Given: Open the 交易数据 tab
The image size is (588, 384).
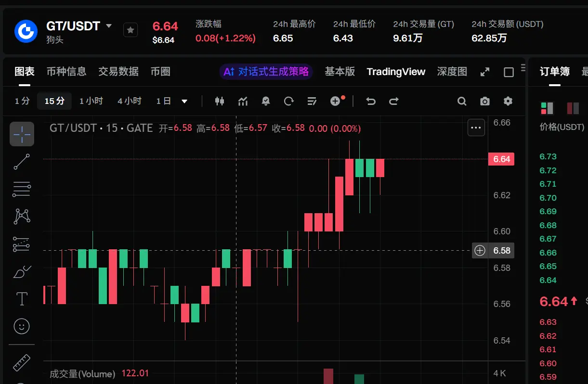Looking at the screenshot, I should coord(118,72).
